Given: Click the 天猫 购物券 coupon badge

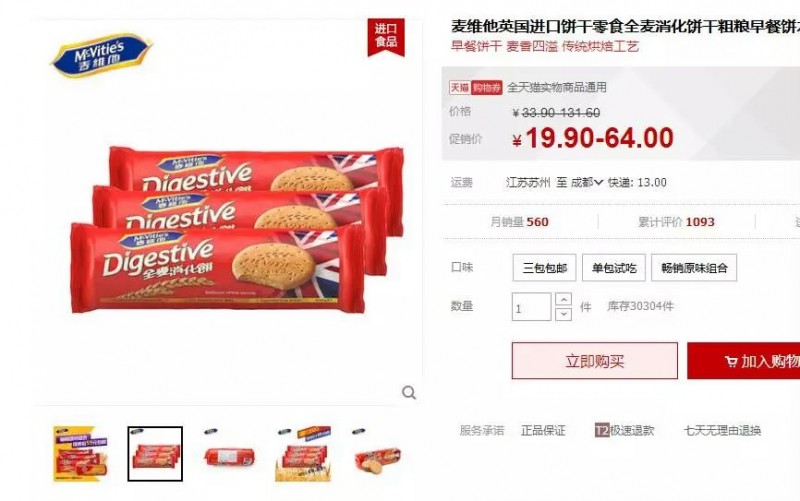Looking at the screenshot, I should (x=476, y=88).
